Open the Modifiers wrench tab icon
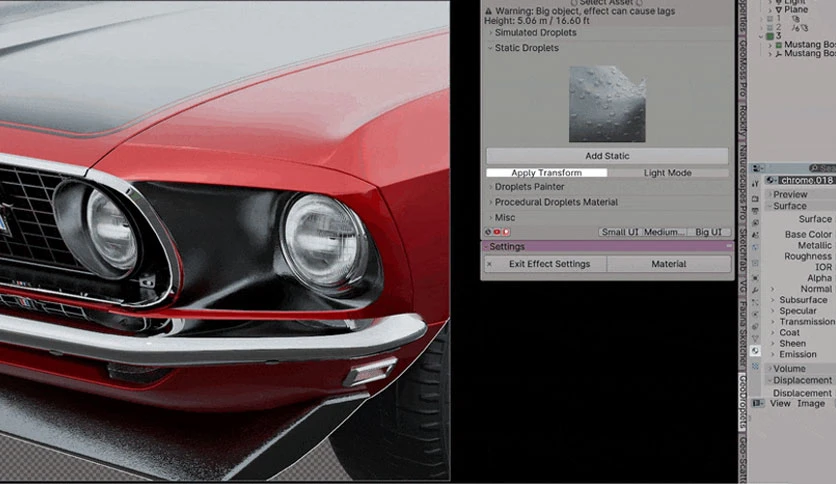This screenshot has width=836, height=484. point(755,290)
